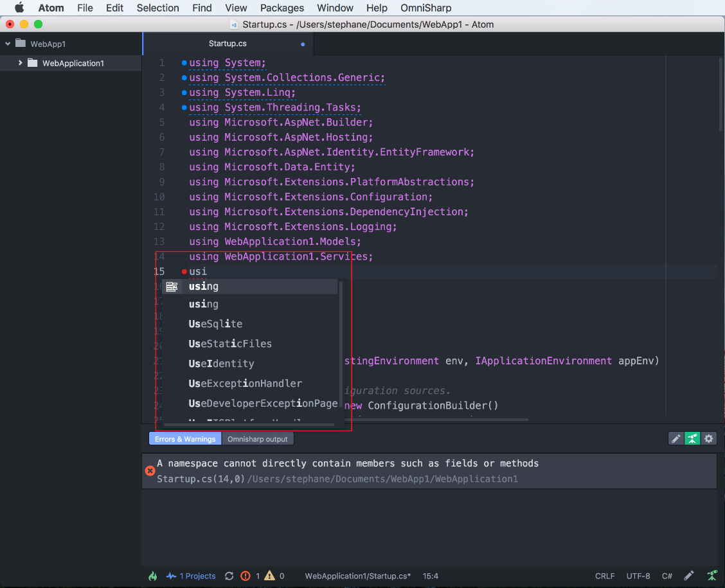This screenshot has width=725, height=588.
Task: Choose UseStaticFiles from autocomplete list
Action: [249, 344]
